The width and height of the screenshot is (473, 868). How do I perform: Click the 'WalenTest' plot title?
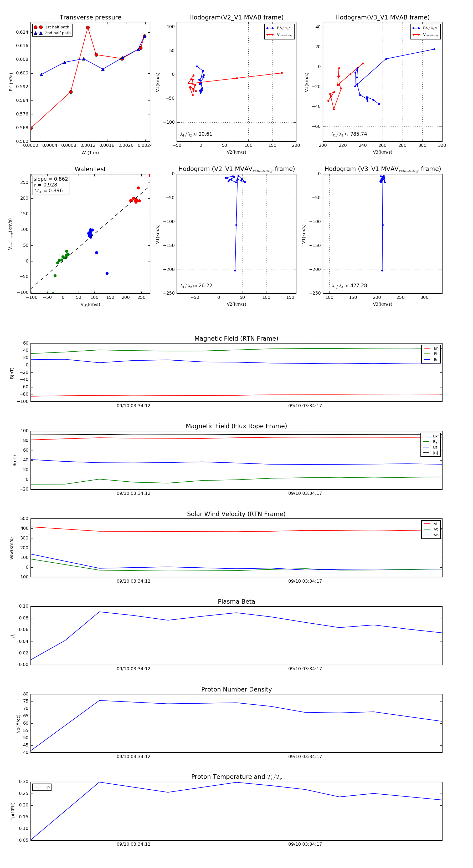pos(90,169)
